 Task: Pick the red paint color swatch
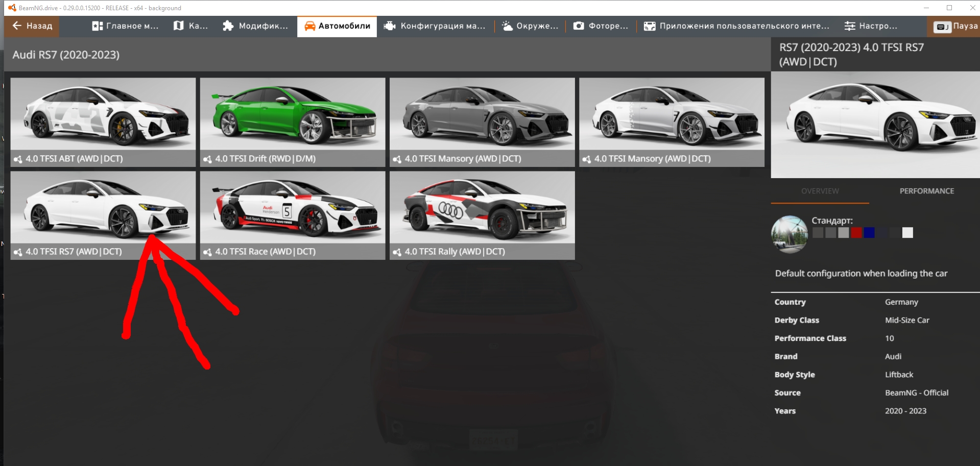856,233
